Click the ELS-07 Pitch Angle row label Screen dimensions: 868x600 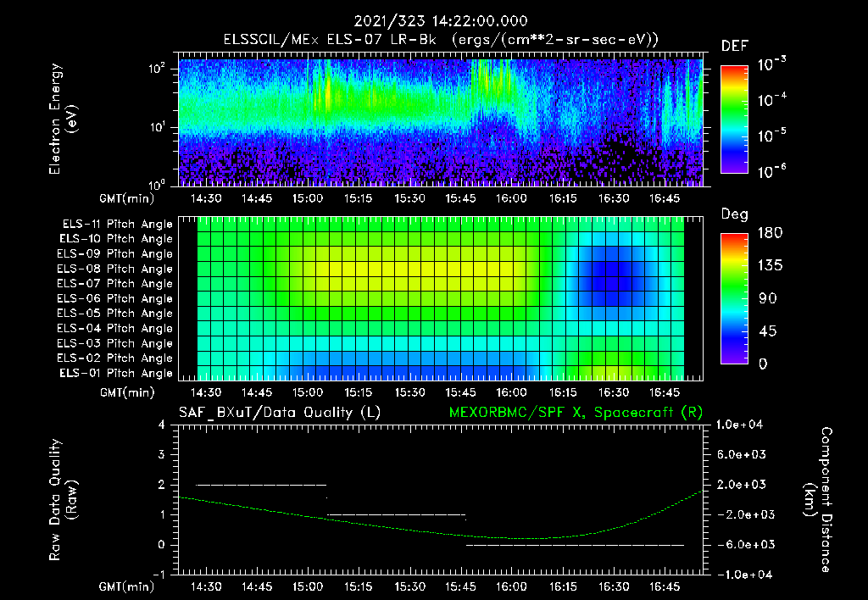click(115, 283)
